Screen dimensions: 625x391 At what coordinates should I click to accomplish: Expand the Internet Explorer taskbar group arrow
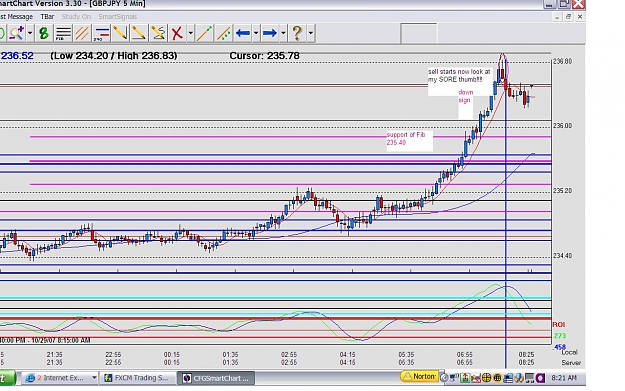pyautogui.click(x=94, y=378)
